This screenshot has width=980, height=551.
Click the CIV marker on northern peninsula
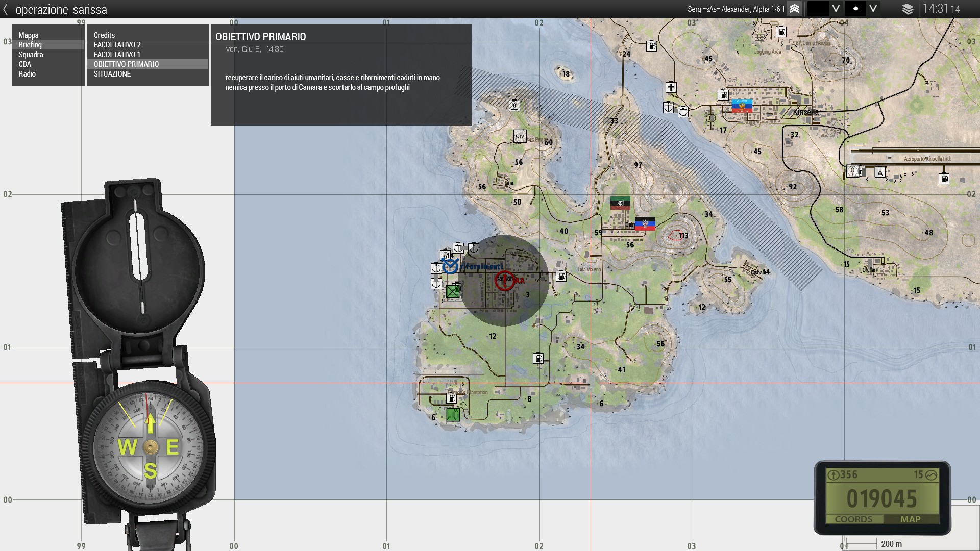click(520, 136)
